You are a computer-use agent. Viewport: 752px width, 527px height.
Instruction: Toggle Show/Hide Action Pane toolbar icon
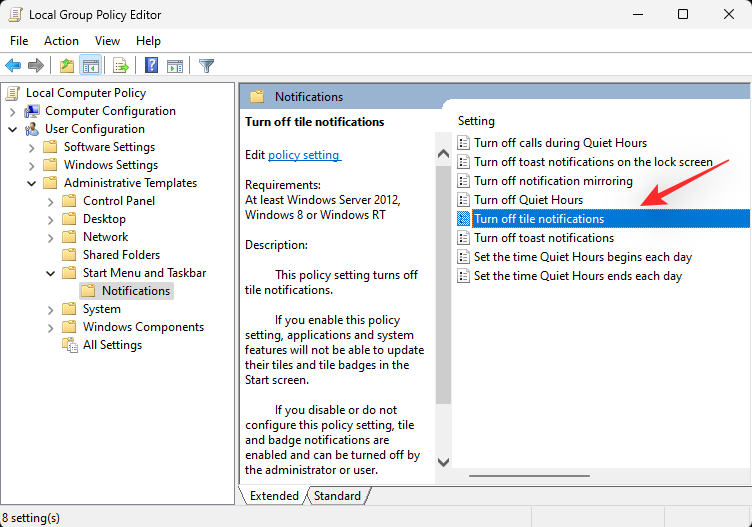tap(175, 66)
